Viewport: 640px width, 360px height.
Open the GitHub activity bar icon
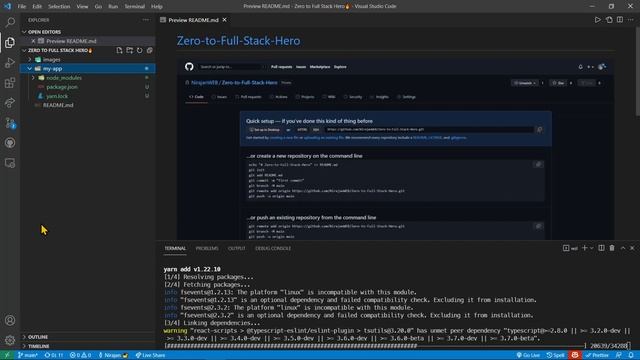coord(10,143)
